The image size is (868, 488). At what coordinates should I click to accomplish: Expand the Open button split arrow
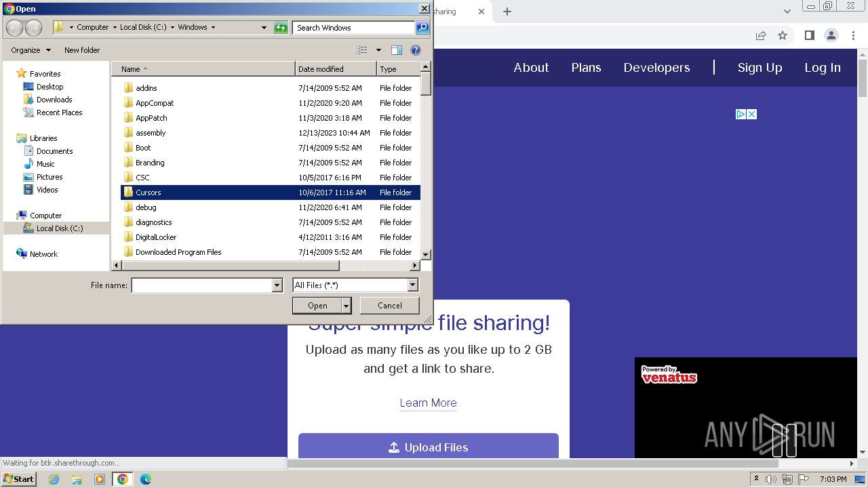pyautogui.click(x=346, y=306)
